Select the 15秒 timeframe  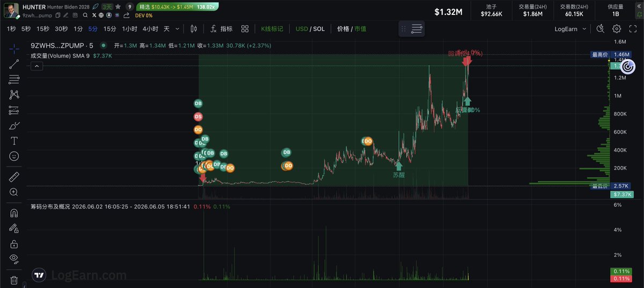point(43,29)
